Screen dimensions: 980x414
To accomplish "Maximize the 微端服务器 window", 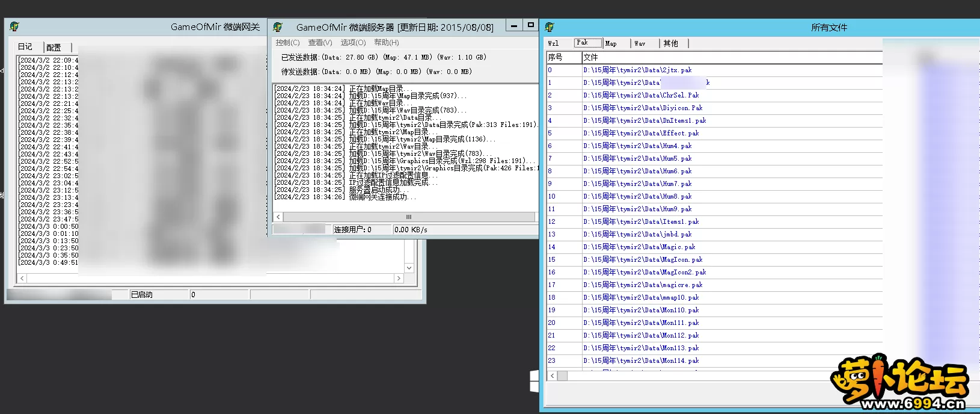I will [531, 25].
